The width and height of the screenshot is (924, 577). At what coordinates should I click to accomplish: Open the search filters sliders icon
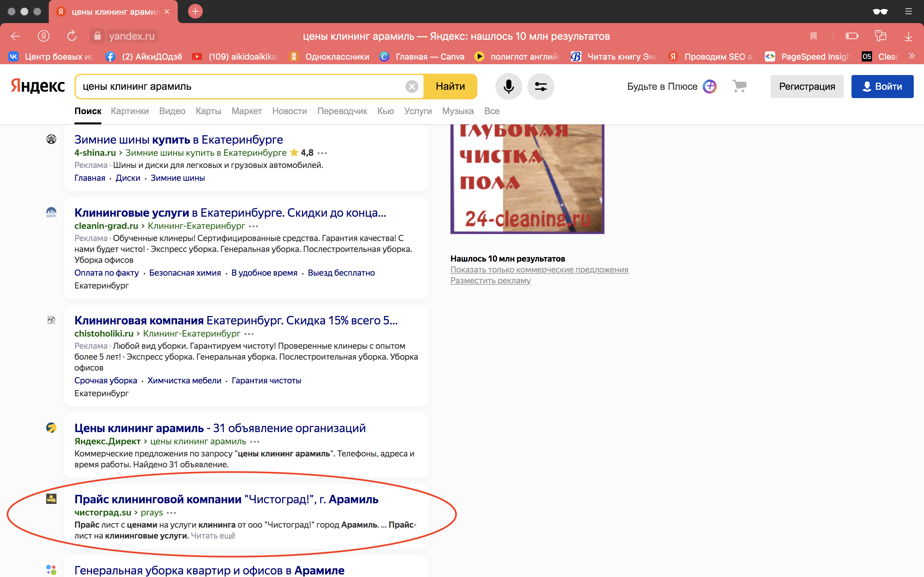click(x=541, y=86)
